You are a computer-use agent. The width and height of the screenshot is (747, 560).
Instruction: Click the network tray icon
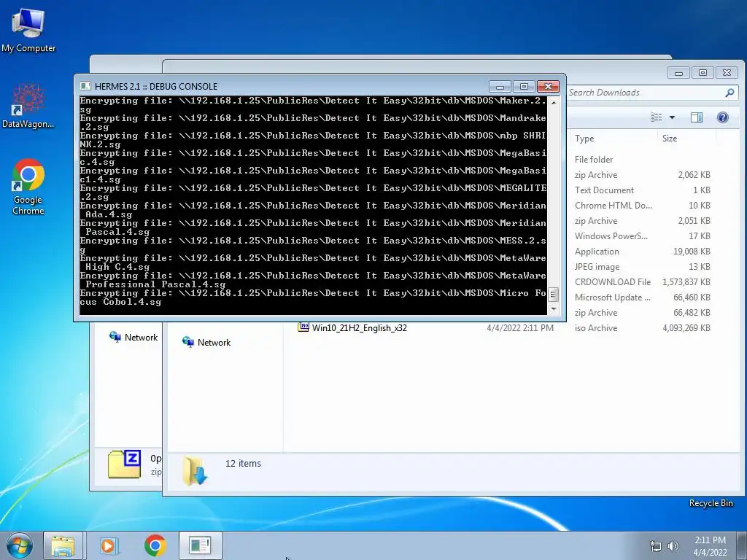pos(656,546)
